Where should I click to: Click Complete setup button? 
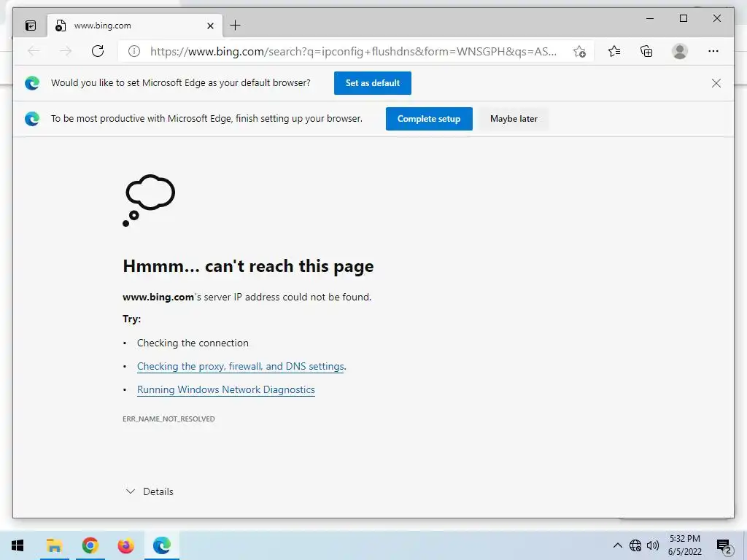[429, 119]
